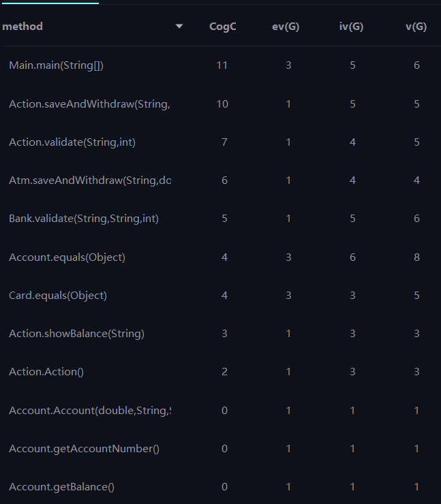The width and height of the screenshot is (441, 504).
Task: Pick the Bank.validate(String,String,int) row
Action: point(84,219)
